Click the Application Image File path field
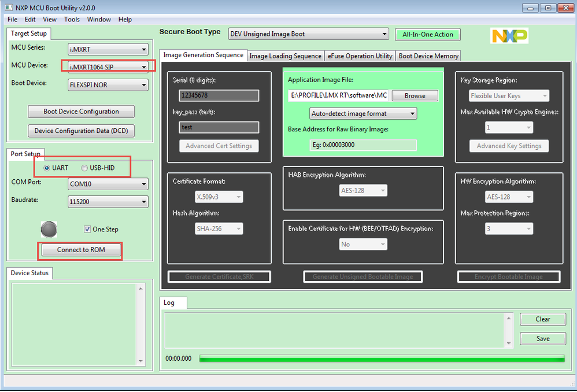 (x=338, y=96)
